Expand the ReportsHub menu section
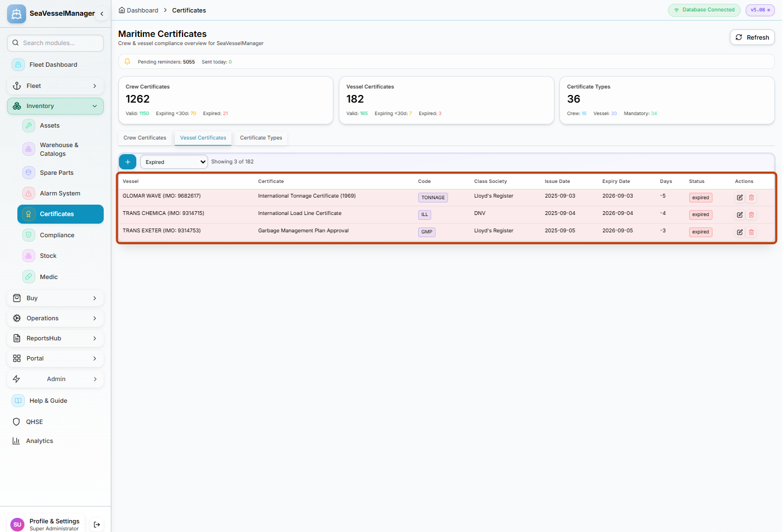The height and width of the screenshot is (532, 782). tap(55, 338)
